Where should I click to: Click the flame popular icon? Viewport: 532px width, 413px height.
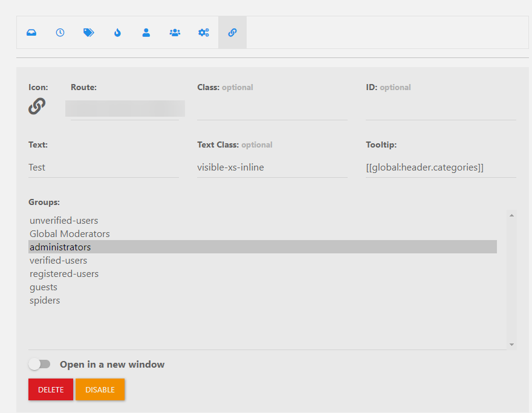click(117, 33)
